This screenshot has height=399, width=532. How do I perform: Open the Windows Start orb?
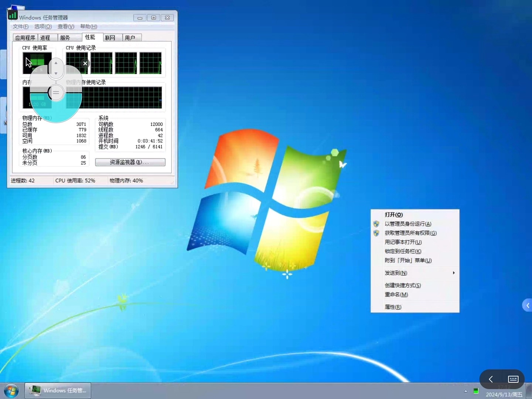[11, 391]
